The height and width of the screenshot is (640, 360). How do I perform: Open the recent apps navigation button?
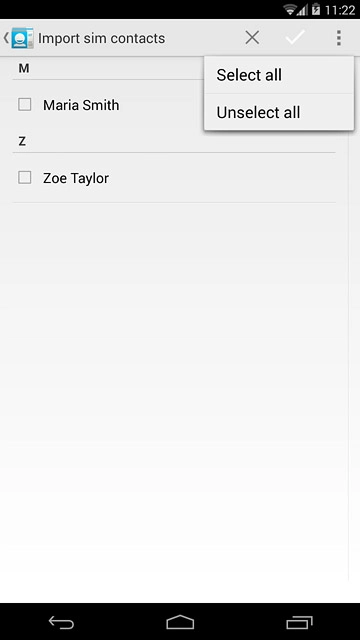pos(299,622)
